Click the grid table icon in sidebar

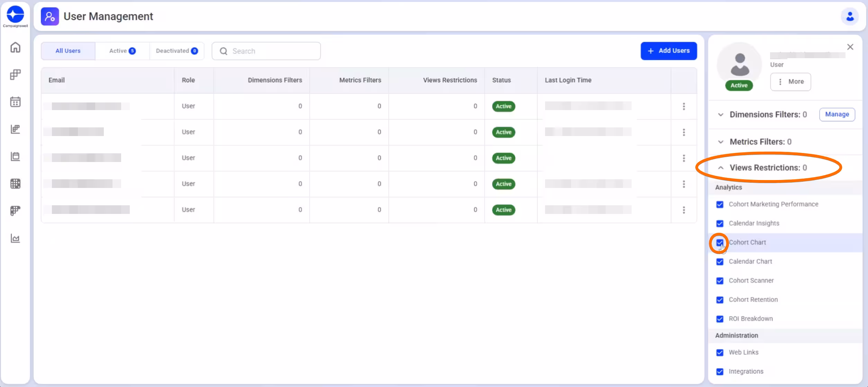click(x=15, y=183)
